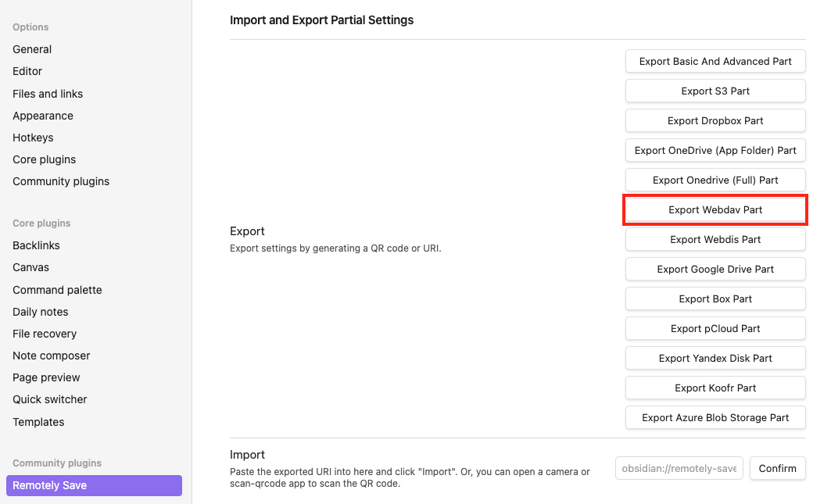Click Export pCloud Part button
This screenshot has height=504, width=831.
coord(715,329)
